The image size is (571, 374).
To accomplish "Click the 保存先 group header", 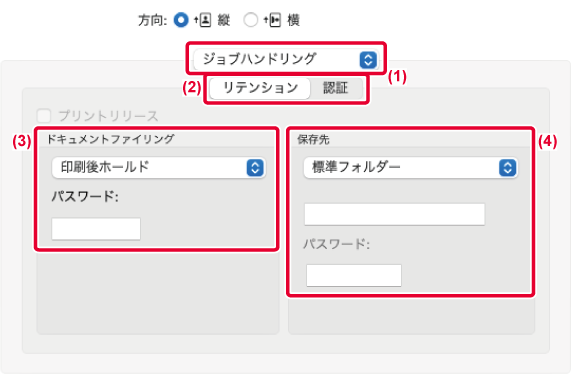I will (x=313, y=139).
